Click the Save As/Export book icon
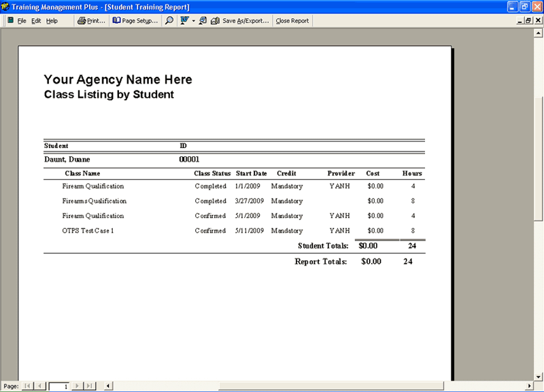The image size is (544, 392). click(214, 20)
